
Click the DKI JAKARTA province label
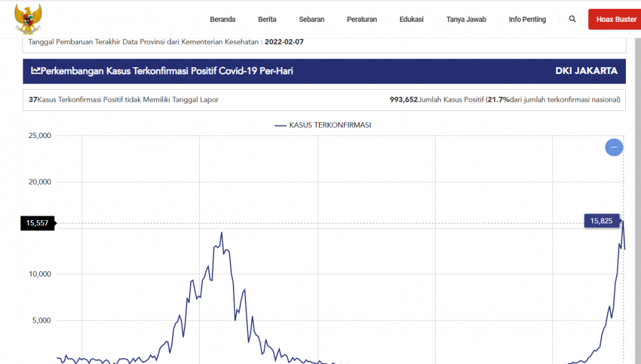586,71
